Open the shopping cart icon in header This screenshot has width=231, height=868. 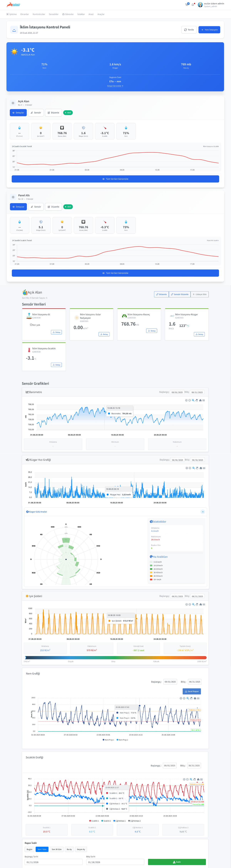point(186,5)
